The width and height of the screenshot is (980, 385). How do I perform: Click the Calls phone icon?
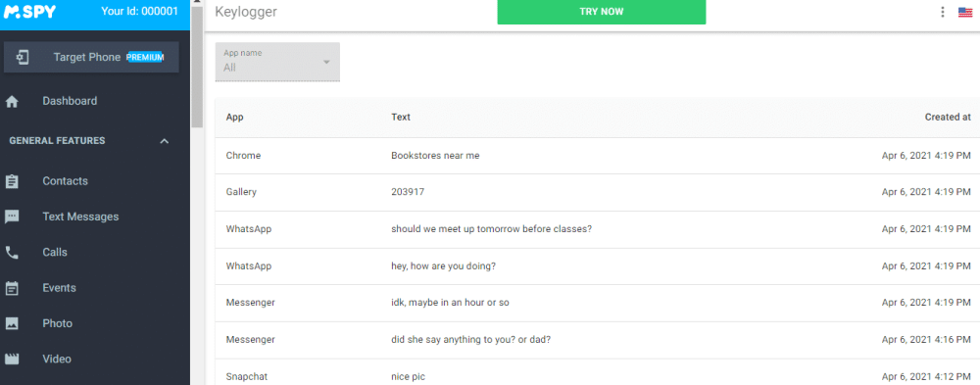click(11, 253)
